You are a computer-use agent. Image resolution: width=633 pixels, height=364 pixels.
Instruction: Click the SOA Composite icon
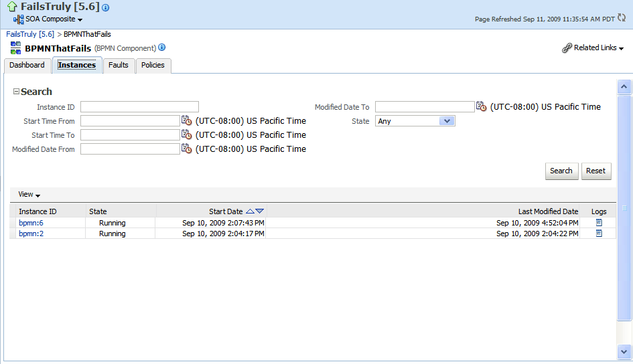[x=19, y=19]
